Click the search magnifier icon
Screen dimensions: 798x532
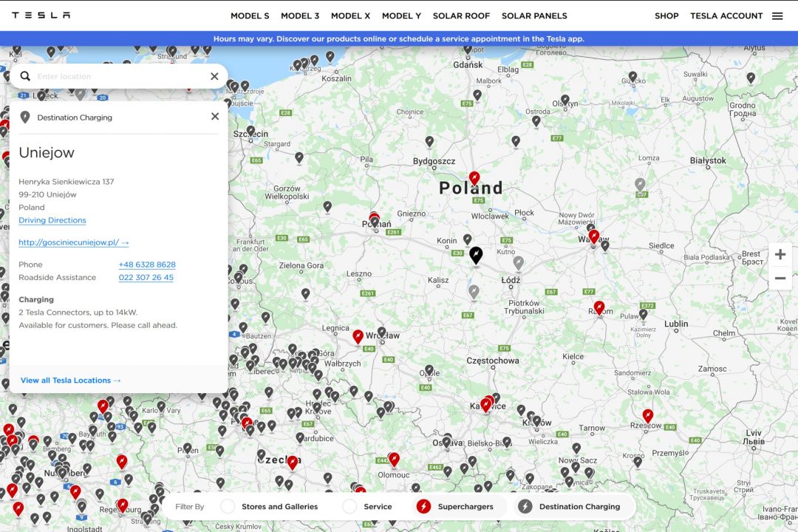25,76
